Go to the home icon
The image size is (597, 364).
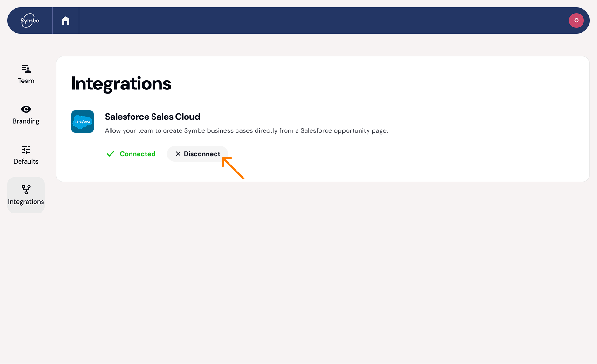tap(66, 21)
